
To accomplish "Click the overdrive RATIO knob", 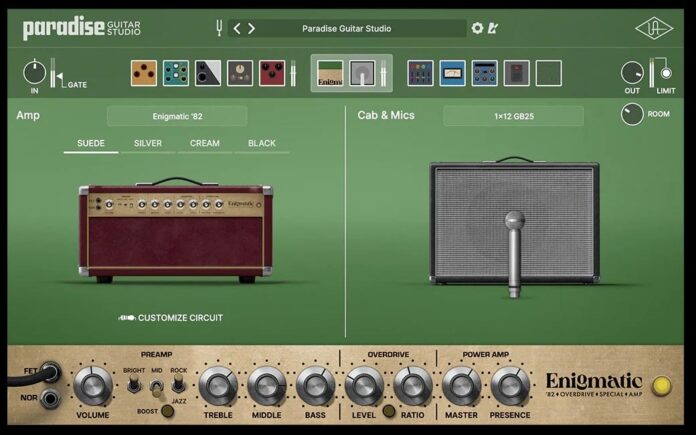I will pos(413,386).
